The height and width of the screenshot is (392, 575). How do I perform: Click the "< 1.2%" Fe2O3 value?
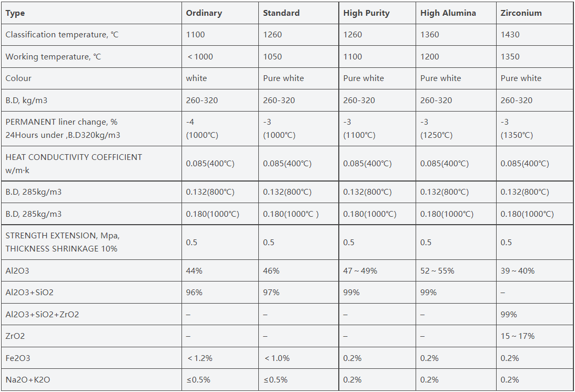coord(200,358)
